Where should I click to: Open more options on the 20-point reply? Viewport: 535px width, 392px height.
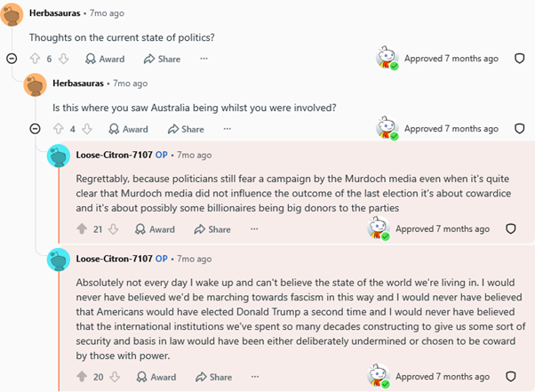pyautogui.click(x=255, y=377)
